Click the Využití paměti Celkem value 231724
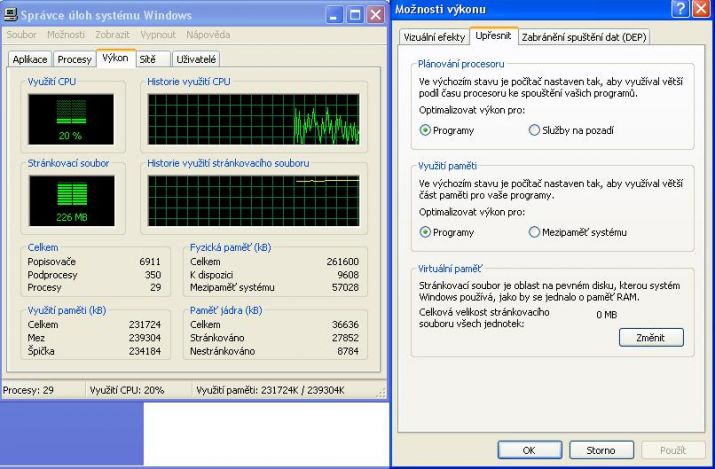The image size is (715, 469). coord(145,325)
